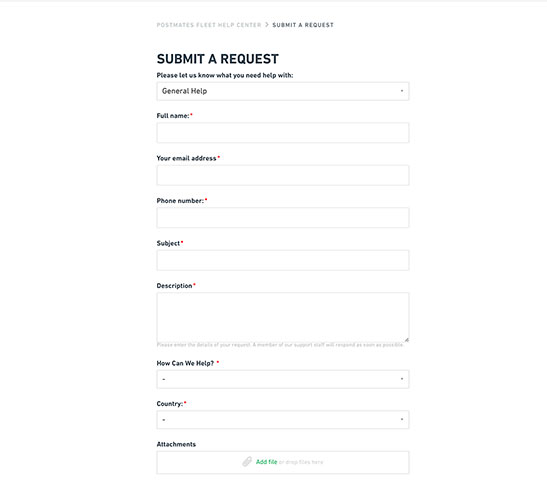Open the General Help dropdown arrow
The width and height of the screenshot is (547, 486).
402,91
